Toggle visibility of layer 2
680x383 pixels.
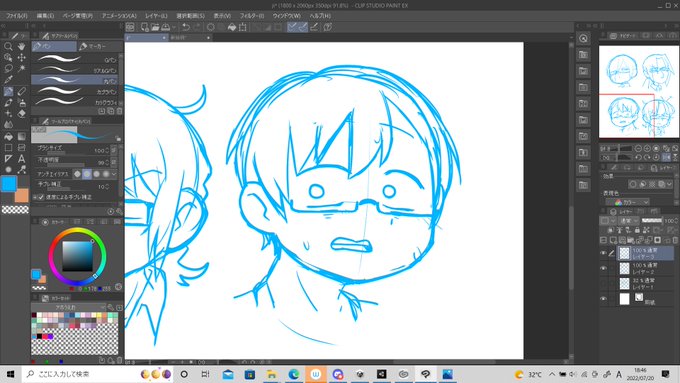[603, 268]
